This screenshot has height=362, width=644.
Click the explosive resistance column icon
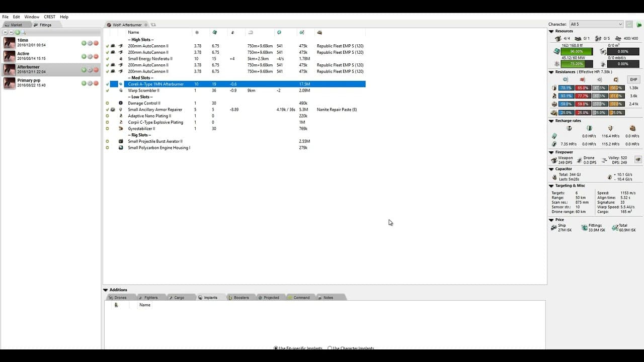[616, 79]
